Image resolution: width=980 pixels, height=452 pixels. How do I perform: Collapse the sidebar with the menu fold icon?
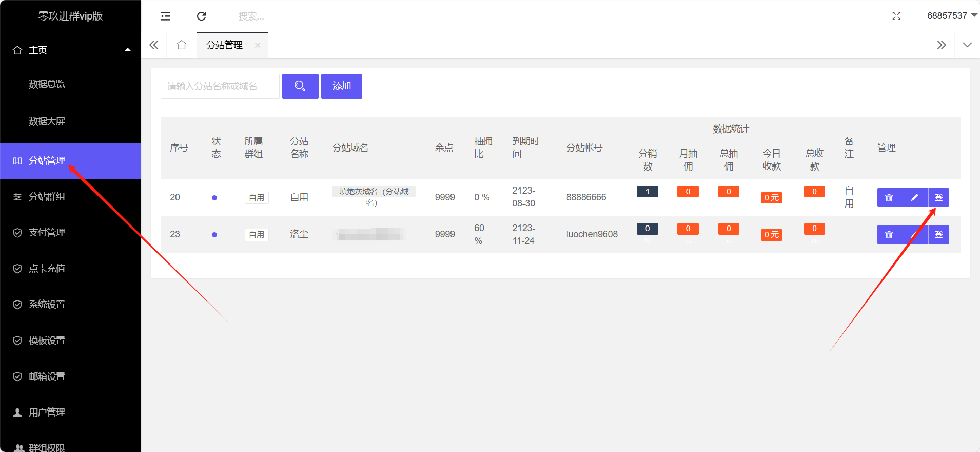coord(165,16)
